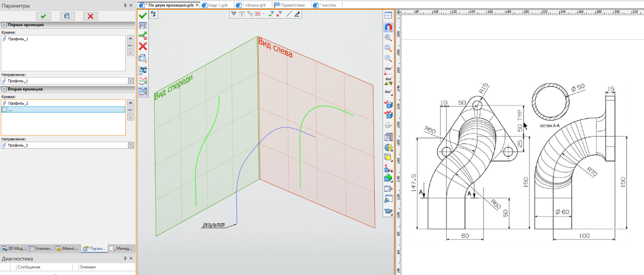The width and height of the screenshot is (644, 275).
Task: Click the green-red branching arrows icon
Action: pos(143,36)
